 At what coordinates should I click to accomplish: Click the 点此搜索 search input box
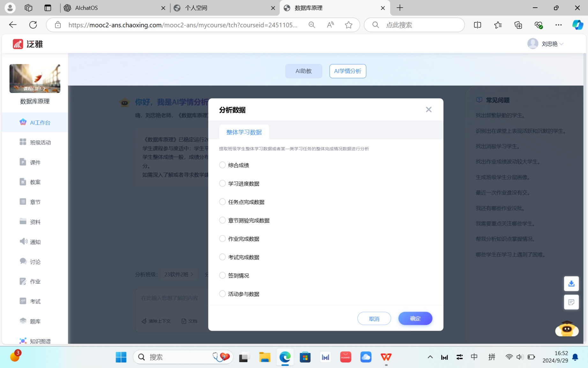coord(418,25)
